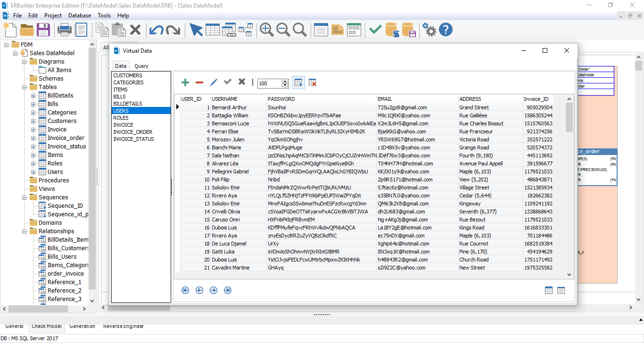Screen dimensions: 644x343
Task: Choose the linked table view tool
Action: (x=229, y=30)
